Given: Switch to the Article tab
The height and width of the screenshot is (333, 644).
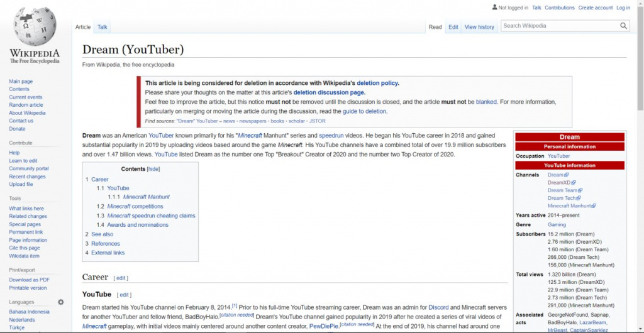Looking at the screenshot, I should [83, 27].
